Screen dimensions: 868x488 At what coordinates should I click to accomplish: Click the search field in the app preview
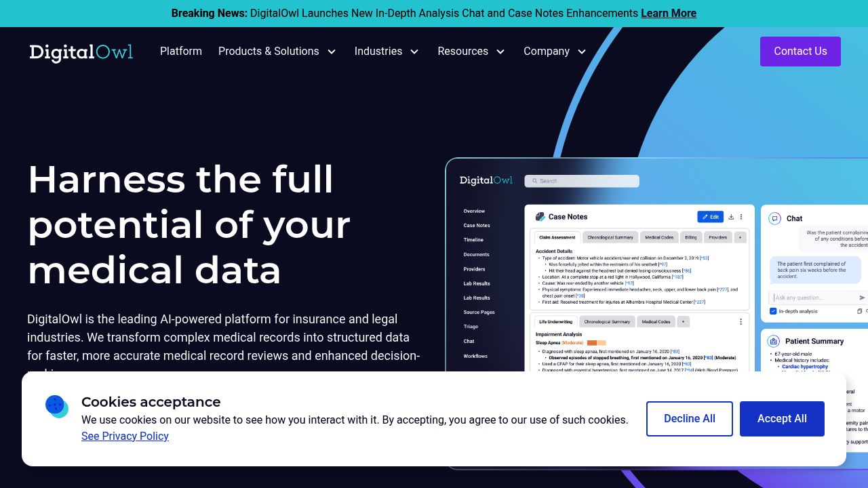pyautogui.click(x=582, y=181)
